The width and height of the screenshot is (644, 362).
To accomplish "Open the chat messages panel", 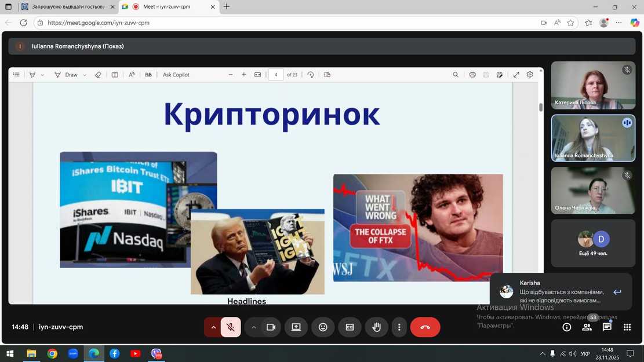I will 607,327.
